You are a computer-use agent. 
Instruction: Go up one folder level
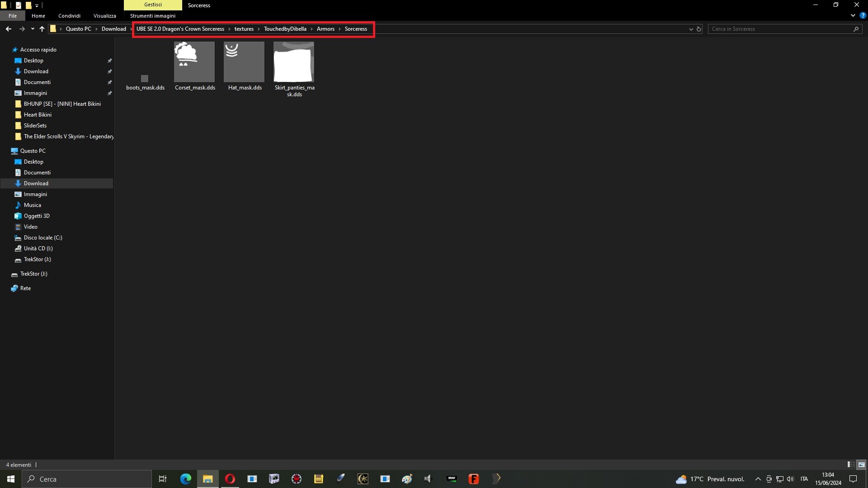pyautogui.click(x=42, y=29)
